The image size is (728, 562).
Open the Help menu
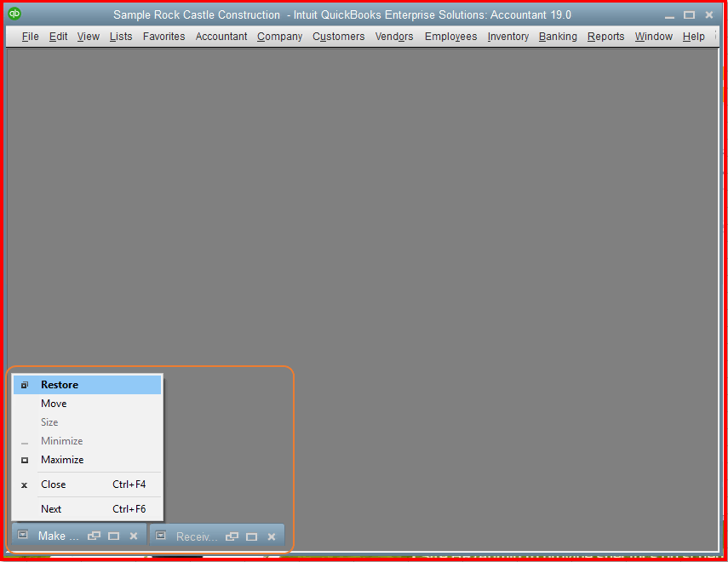(x=693, y=37)
